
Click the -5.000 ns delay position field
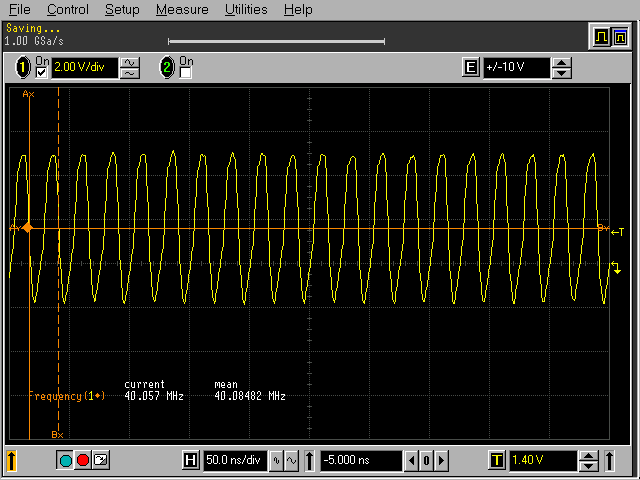point(361,460)
